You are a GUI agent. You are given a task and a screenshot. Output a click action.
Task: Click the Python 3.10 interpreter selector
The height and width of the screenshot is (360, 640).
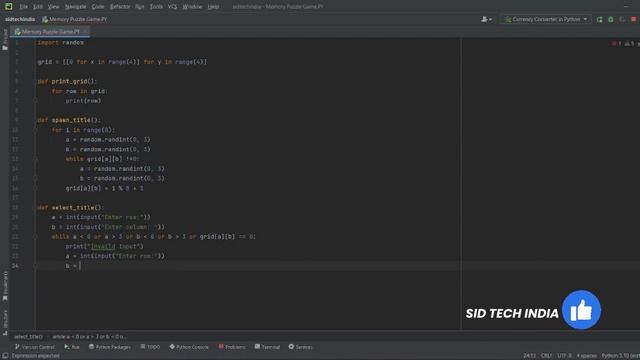pyautogui.click(x=620, y=356)
